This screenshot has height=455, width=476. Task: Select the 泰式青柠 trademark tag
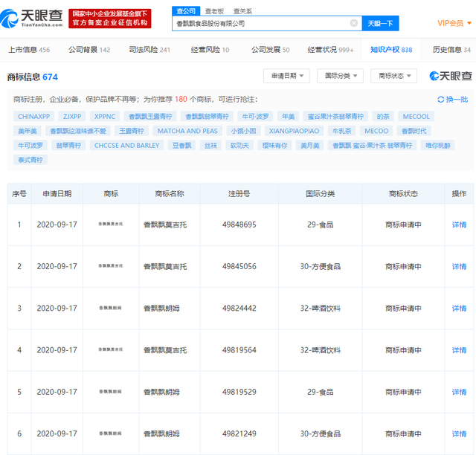click(x=30, y=160)
